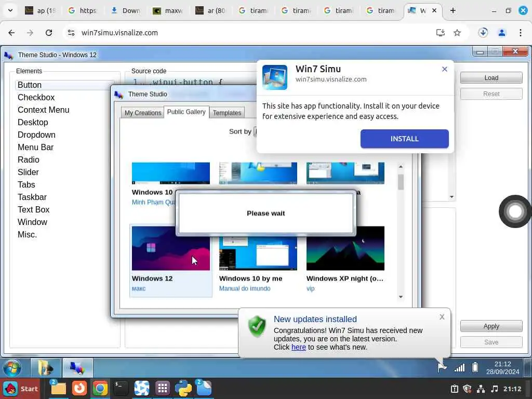Click source code scrollbar down arrow
This screenshot has height=399, width=532.
pyautogui.click(x=451, y=197)
